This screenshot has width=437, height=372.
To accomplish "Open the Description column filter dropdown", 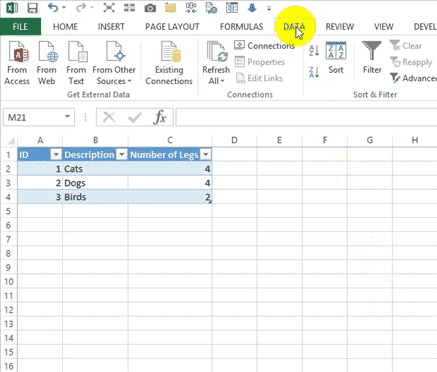I will point(122,155).
